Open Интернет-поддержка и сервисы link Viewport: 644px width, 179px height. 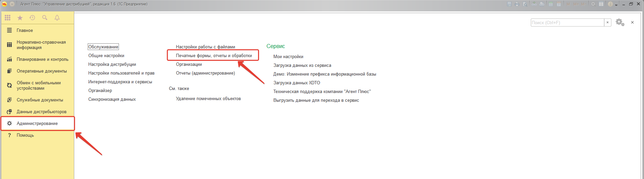120,82
